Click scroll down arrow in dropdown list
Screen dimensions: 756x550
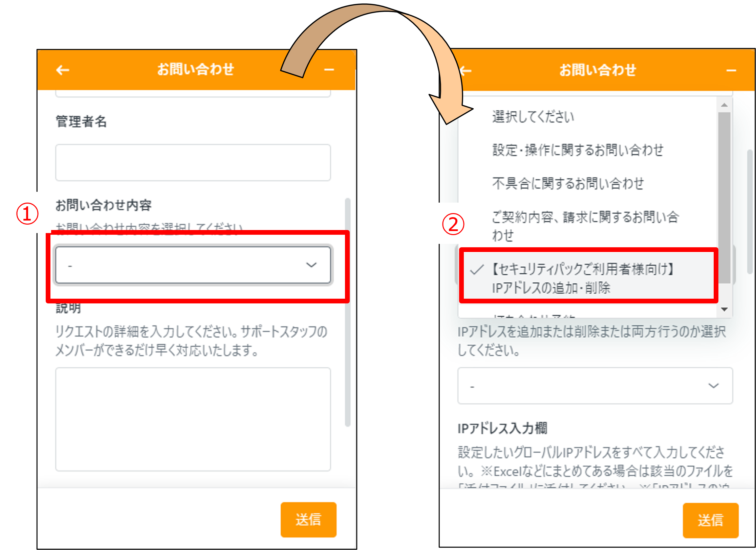click(x=724, y=309)
